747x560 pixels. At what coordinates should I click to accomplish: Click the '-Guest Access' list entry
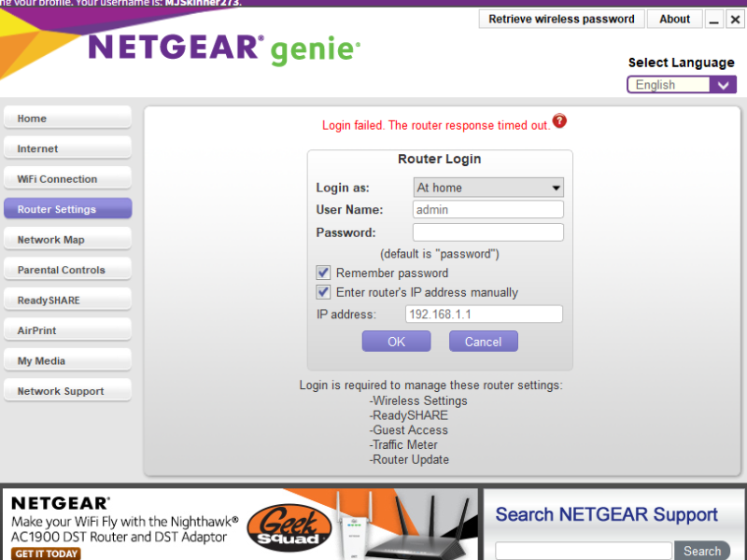[409, 430]
